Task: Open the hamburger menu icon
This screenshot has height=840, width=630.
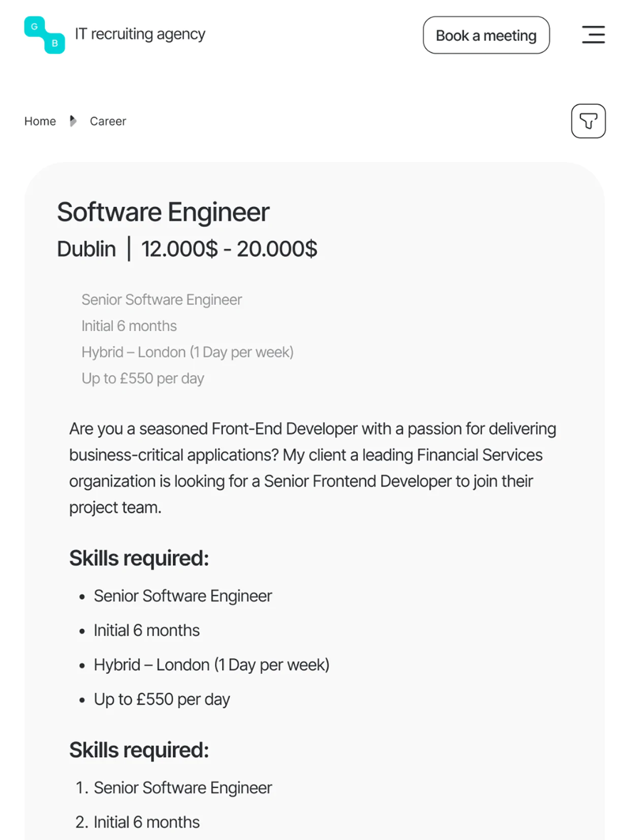Action: [593, 35]
